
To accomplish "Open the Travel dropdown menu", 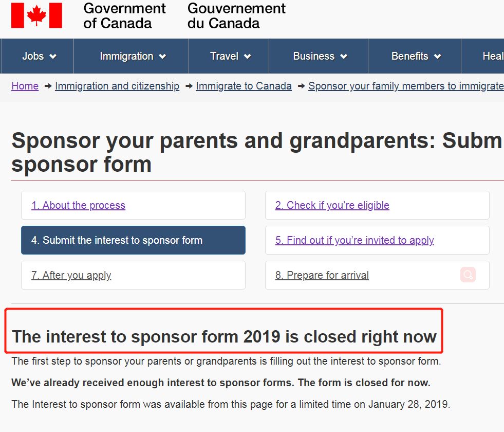I will [230, 56].
